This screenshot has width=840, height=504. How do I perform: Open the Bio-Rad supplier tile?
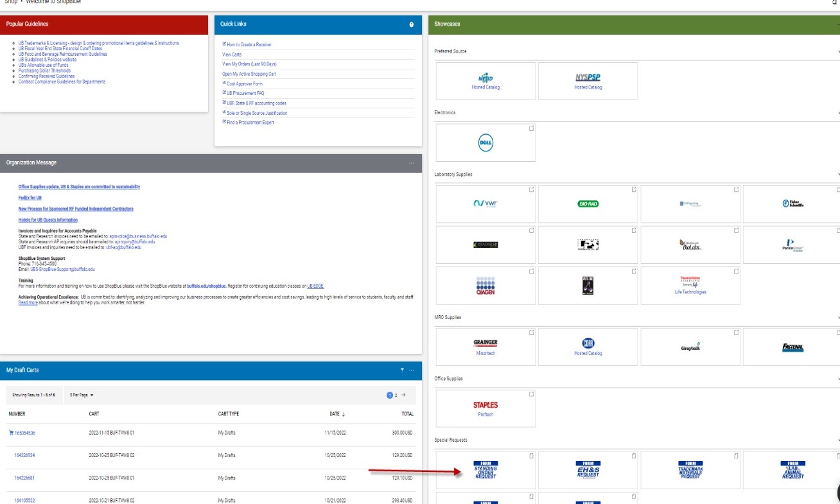588,204
